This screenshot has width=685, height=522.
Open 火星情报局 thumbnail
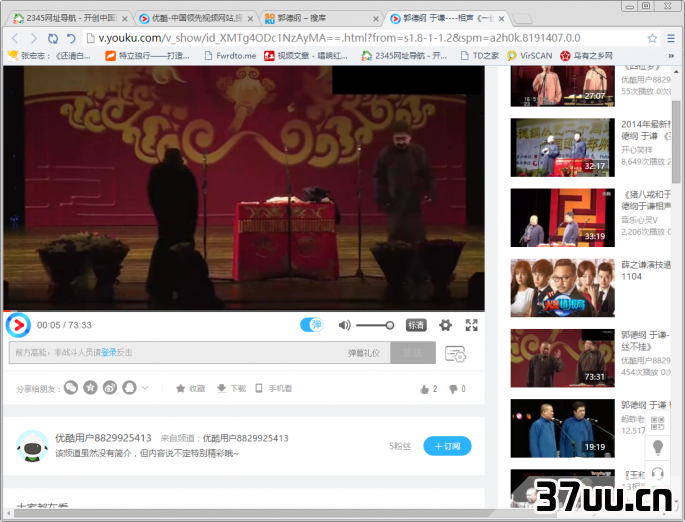562,288
